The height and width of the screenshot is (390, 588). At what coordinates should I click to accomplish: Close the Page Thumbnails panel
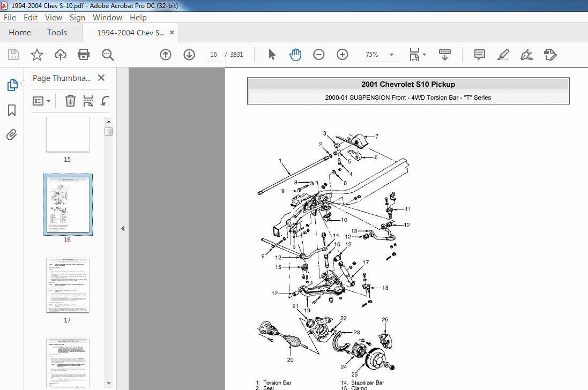101,78
